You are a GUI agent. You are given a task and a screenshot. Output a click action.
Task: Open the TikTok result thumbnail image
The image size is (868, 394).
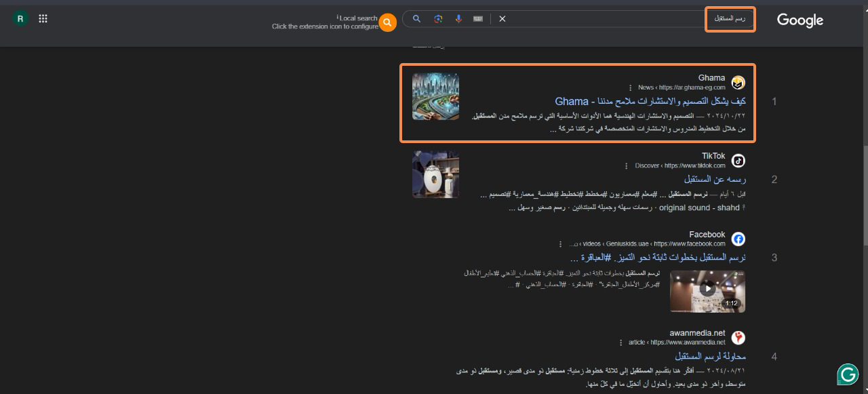(x=435, y=174)
